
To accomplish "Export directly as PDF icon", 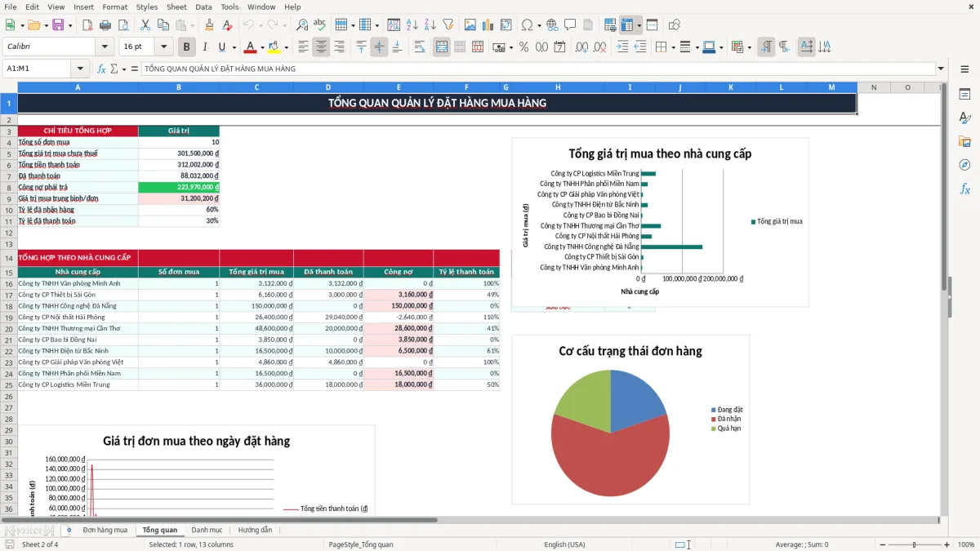I will point(87,25).
